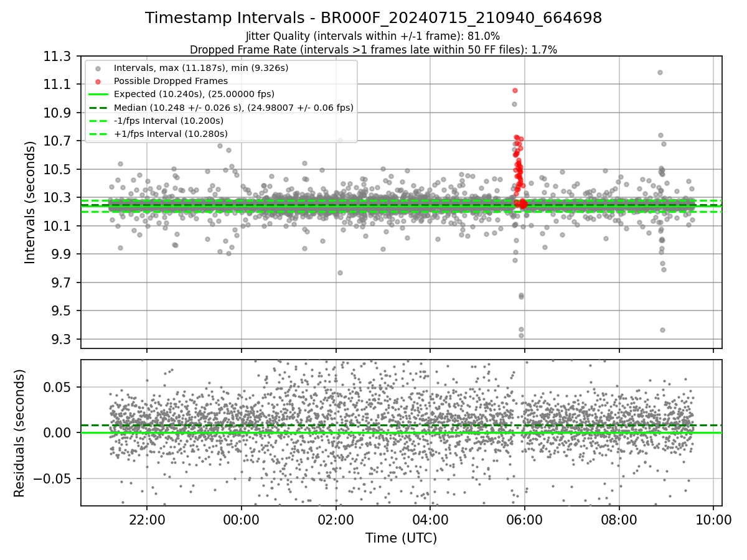Click the 10.5 tick label on intervals axis
Viewport: 747px width, 560px height.
57,169
